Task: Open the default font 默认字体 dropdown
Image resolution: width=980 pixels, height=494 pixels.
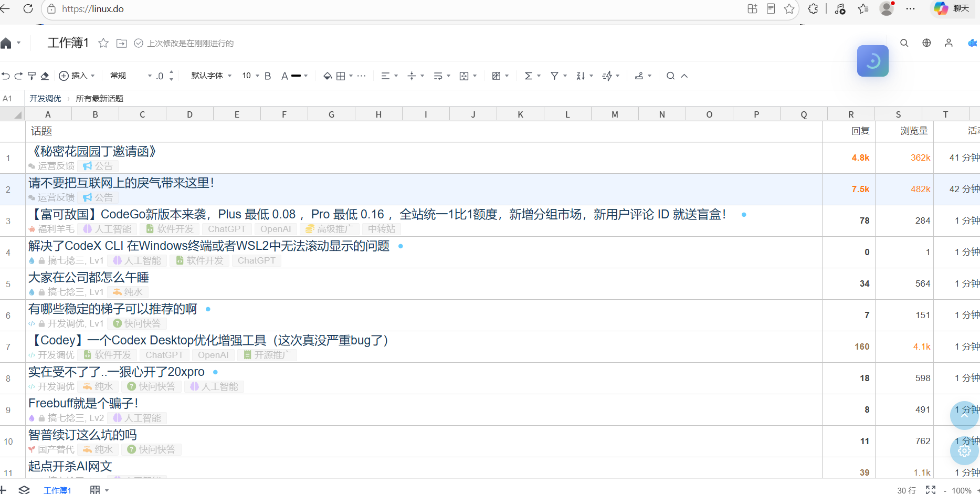Action: tap(212, 76)
